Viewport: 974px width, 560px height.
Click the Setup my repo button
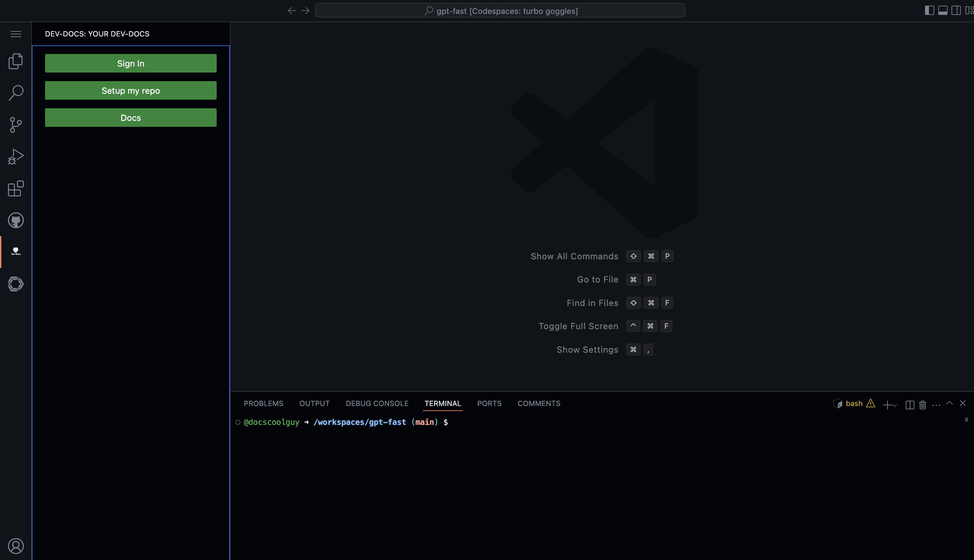tap(131, 90)
